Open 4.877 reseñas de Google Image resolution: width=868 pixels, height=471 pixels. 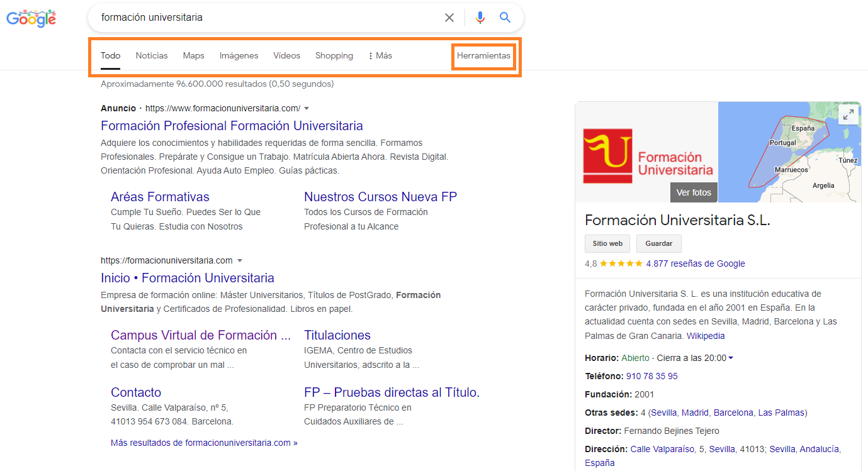(696, 263)
